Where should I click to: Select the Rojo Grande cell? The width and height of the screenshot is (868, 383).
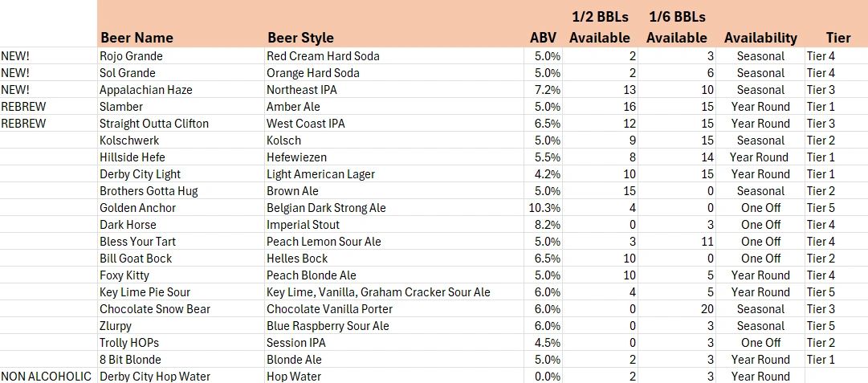click(181, 56)
